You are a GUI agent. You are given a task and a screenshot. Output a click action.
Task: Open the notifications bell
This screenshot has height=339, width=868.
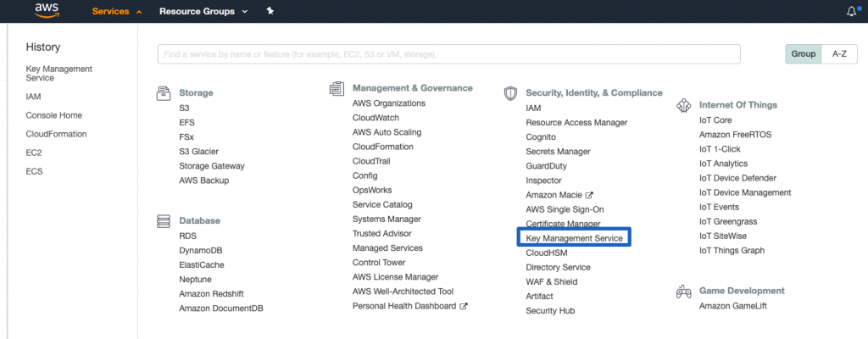pos(852,12)
